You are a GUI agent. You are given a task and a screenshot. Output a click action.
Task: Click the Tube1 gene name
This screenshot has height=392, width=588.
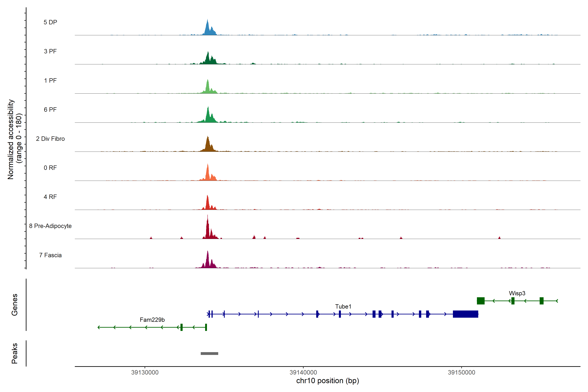343,306
